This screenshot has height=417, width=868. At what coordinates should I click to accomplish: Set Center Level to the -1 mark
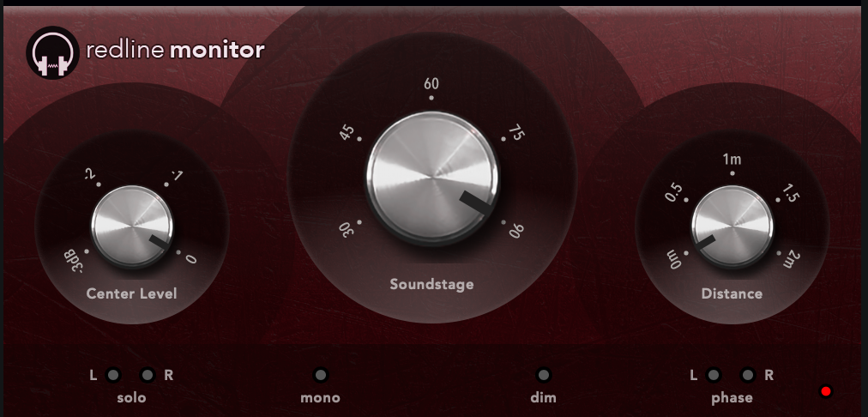click(x=177, y=176)
